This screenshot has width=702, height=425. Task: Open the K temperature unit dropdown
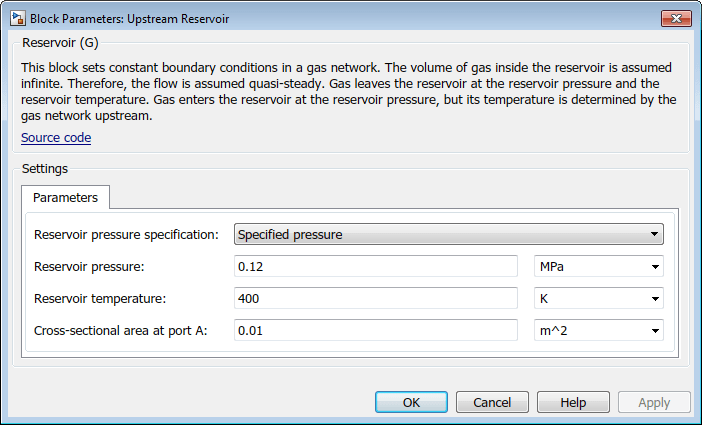coord(599,299)
